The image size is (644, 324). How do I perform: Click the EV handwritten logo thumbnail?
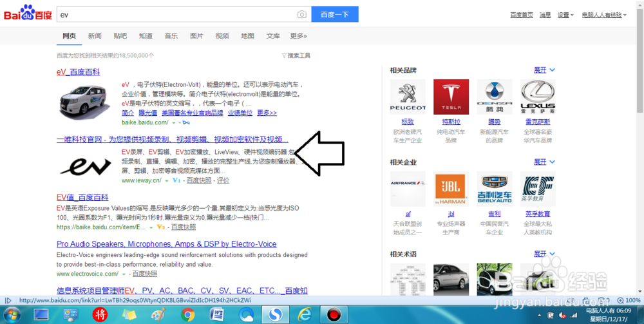85,166
